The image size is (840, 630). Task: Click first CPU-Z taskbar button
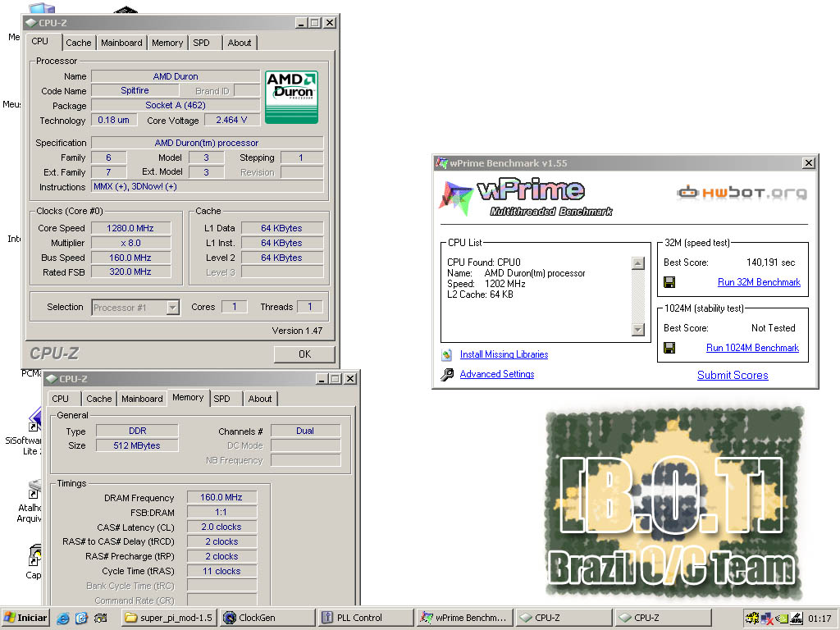[x=564, y=618]
